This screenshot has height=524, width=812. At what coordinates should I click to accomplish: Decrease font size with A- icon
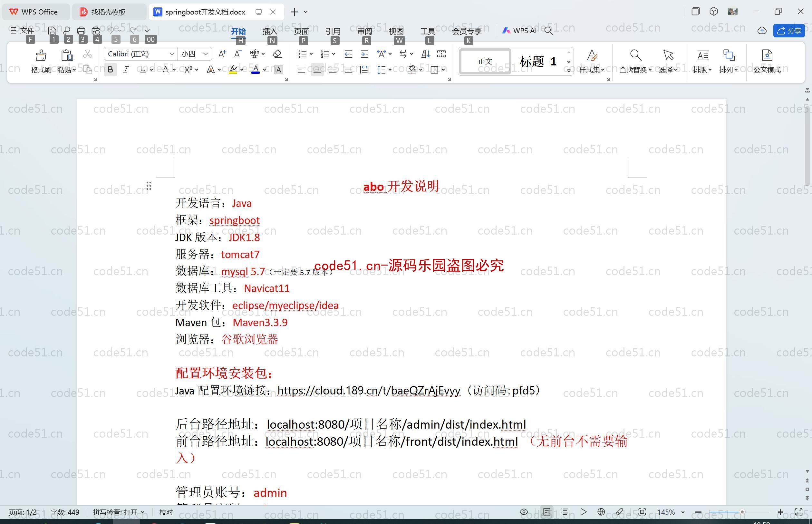pyautogui.click(x=238, y=54)
